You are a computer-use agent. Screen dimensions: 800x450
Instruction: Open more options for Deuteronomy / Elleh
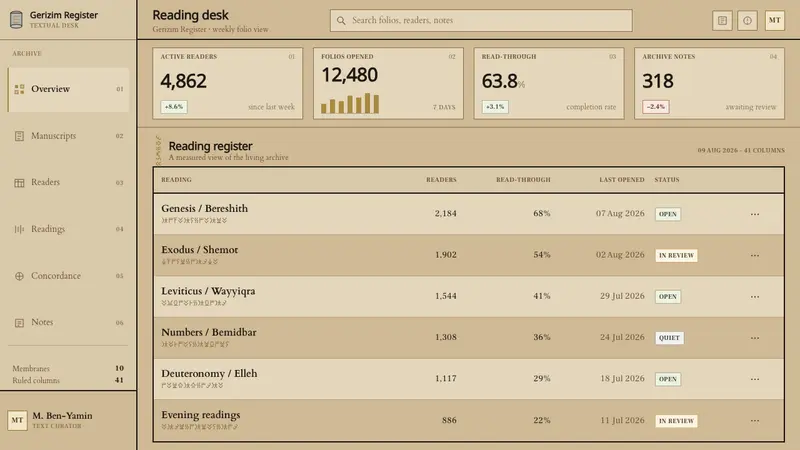755,379
